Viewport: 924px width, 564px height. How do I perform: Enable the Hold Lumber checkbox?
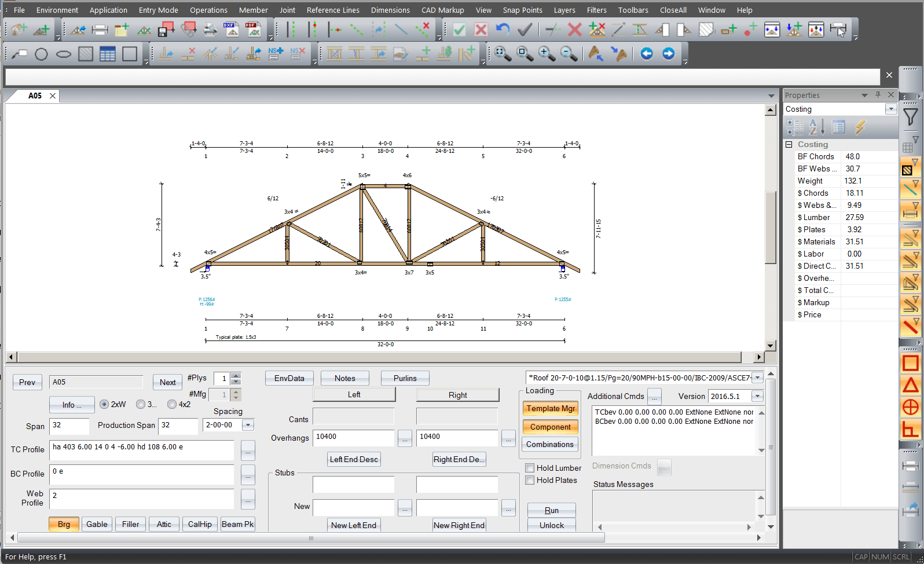pos(530,468)
